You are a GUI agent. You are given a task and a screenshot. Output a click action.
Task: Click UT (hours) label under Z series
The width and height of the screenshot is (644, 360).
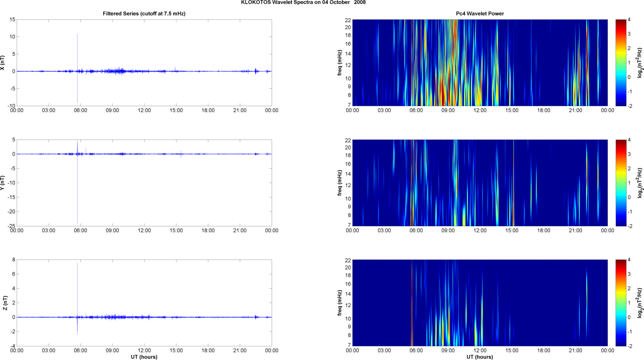point(144,357)
